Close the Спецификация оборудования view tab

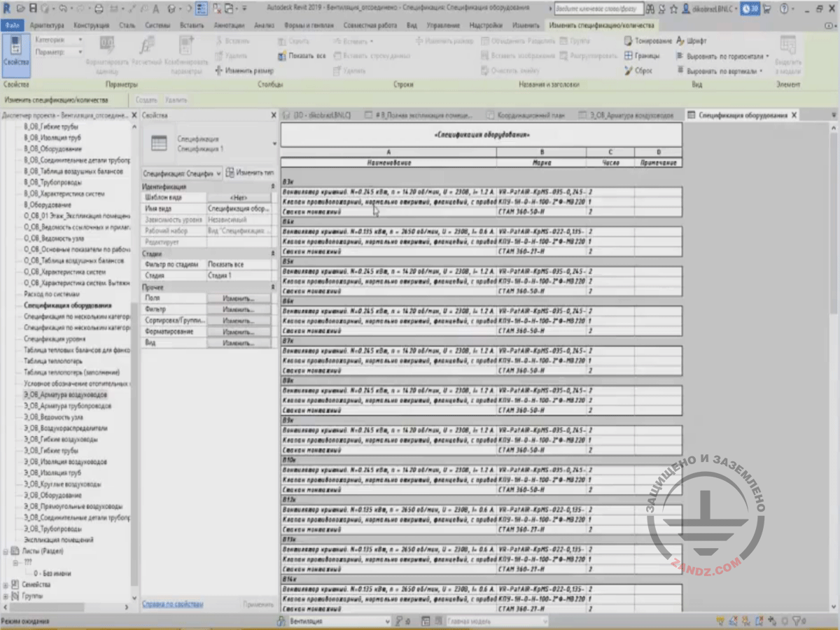pyautogui.click(x=794, y=115)
